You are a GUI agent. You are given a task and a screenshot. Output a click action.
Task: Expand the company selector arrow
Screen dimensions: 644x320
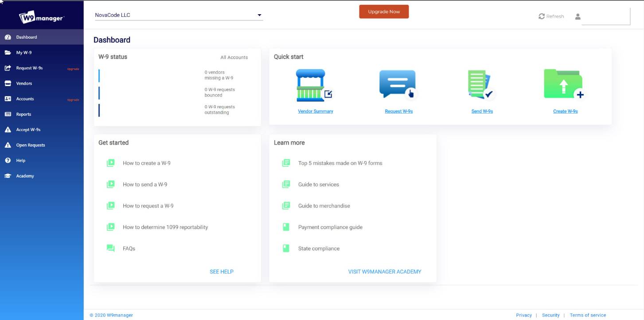(x=260, y=16)
